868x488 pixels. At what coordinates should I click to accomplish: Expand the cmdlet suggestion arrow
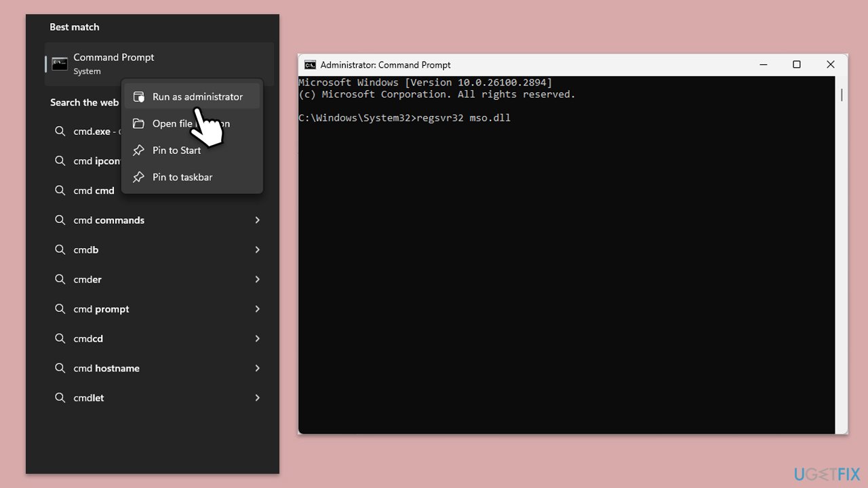(x=257, y=398)
